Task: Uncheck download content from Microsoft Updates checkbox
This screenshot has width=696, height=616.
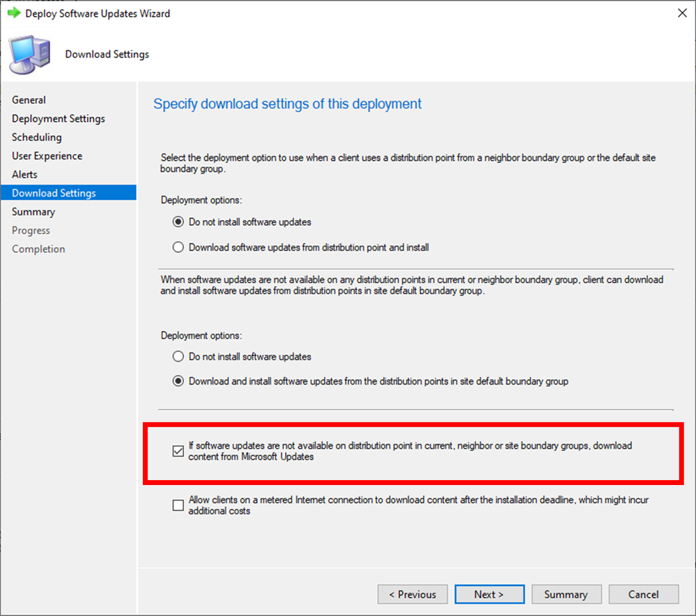Action: (x=178, y=451)
